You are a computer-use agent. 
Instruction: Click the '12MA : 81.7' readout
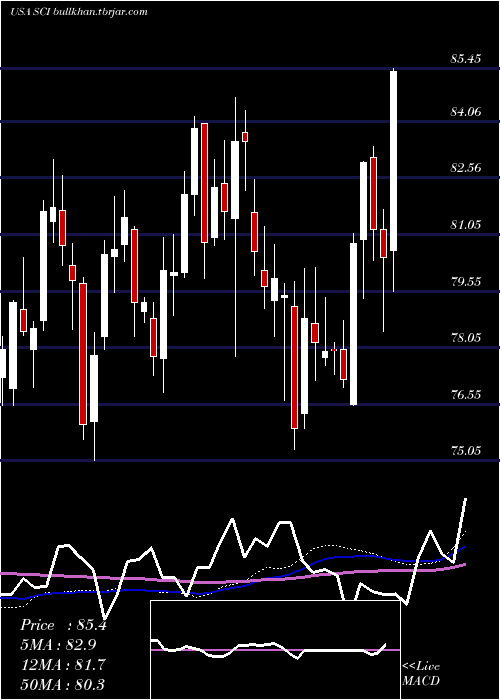click(x=63, y=664)
